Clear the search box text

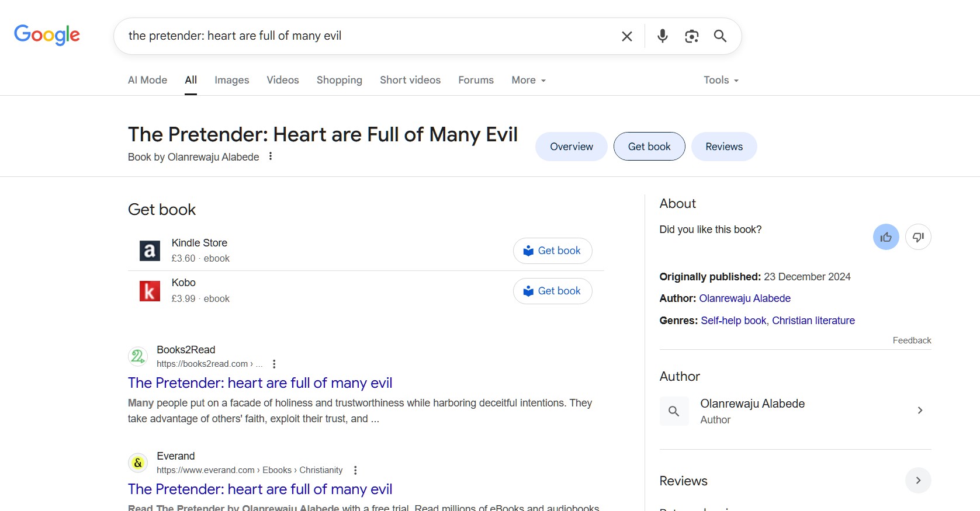(626, 36)
